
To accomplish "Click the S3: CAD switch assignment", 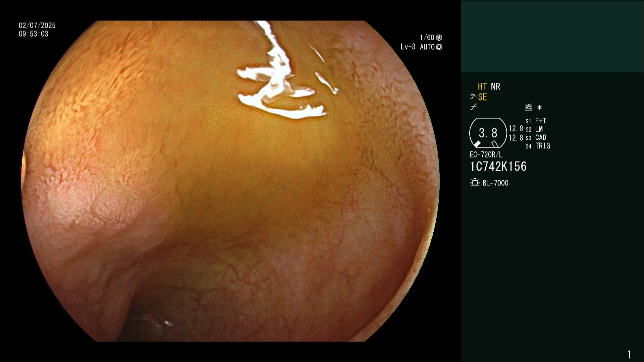I will point(536,137).
